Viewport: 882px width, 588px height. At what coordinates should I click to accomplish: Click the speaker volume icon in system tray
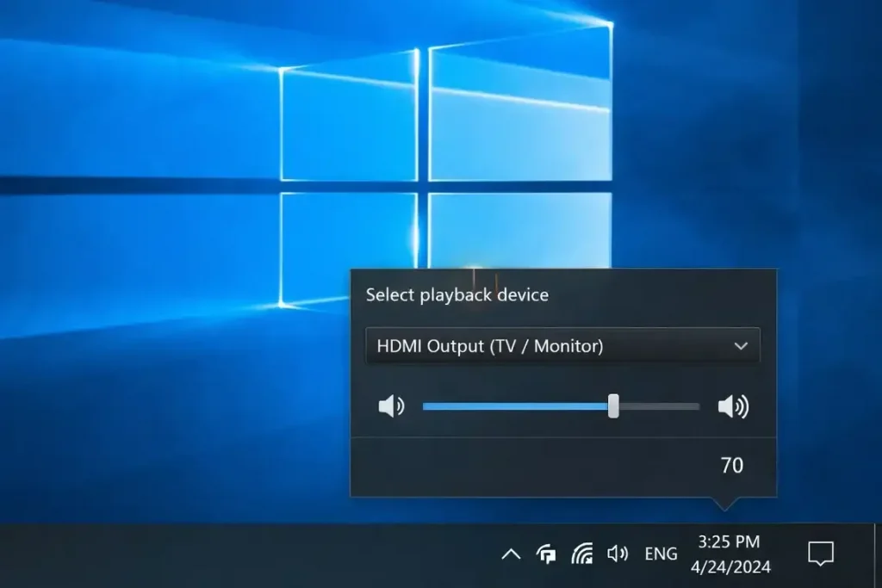click(618, 554)
